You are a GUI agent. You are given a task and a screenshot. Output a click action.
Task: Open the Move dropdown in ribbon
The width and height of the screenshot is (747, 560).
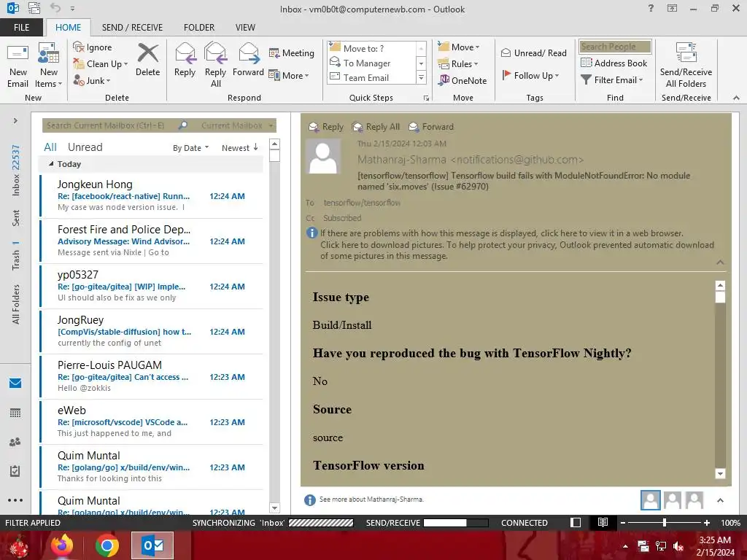click(x=458, y=47)
